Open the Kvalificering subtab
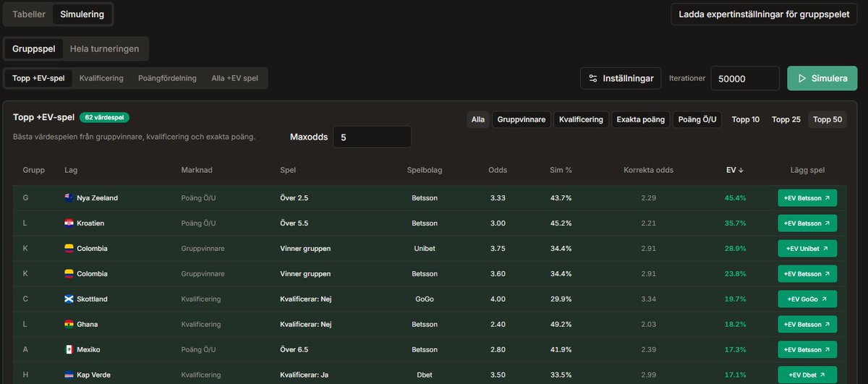868x384 pixels. [101, 78]
